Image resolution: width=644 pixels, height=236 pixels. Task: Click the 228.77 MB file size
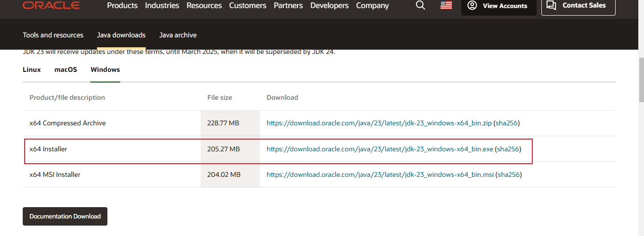pyautogui.click(x=223, y=123)
